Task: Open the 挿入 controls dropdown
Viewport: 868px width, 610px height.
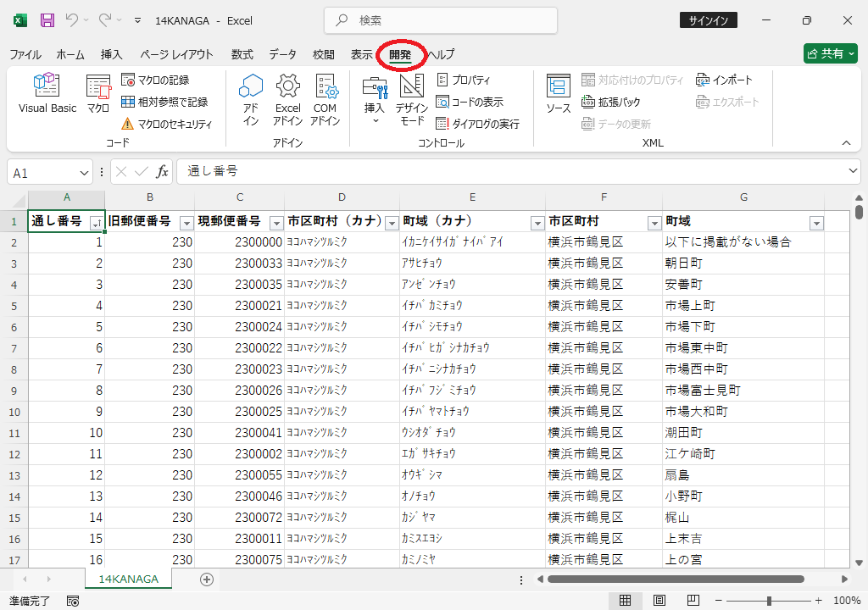Action: pos(374,100)
